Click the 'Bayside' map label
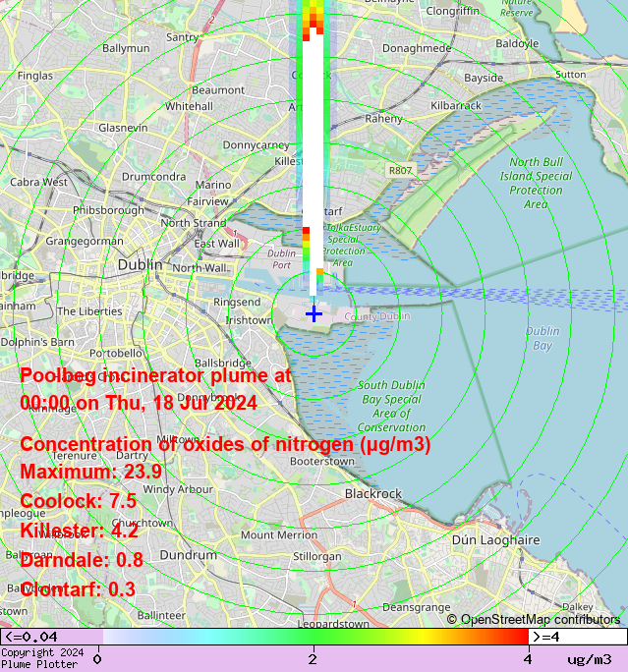This screenshot has height=672, width=628. tap(484, 78)
